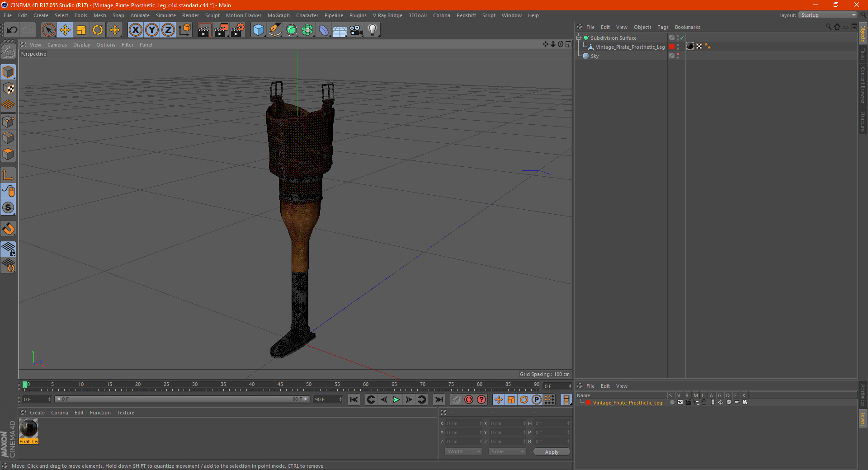Viewport: 868px width, 470px height.
Task: Toggle viewport maximize icon
Action: pyautogui.click(x=568, y=44)
